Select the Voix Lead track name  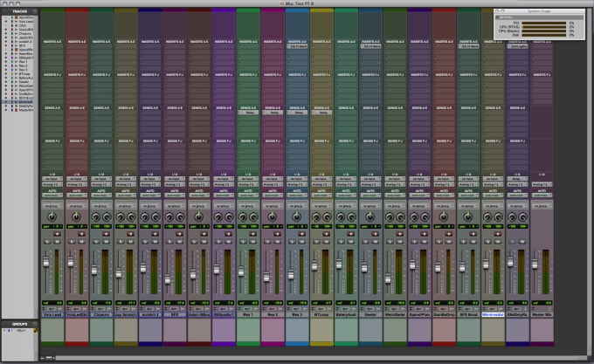52,315
